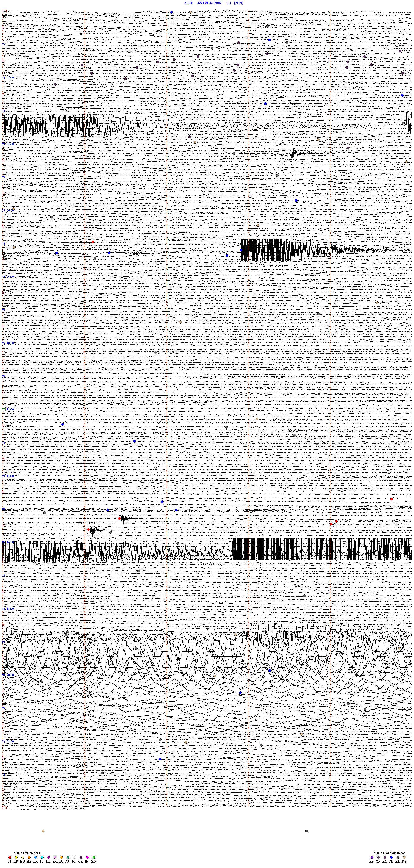Click the blue TL marker on the first trace
414x868 pixels.
172,12
